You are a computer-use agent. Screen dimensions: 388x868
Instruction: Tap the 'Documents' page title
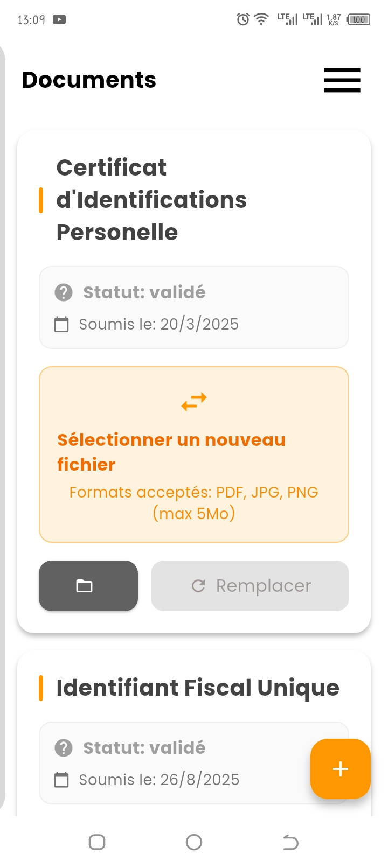[x=89, y=80]
